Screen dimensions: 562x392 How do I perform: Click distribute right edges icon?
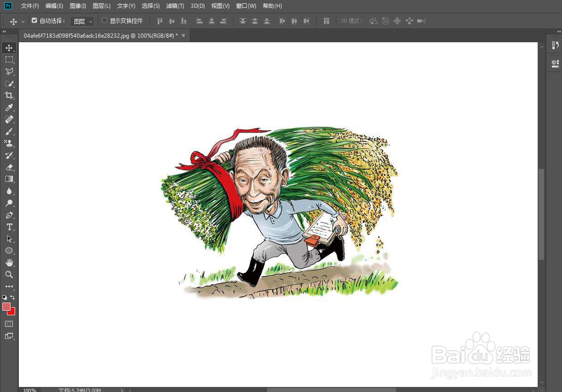306,21
